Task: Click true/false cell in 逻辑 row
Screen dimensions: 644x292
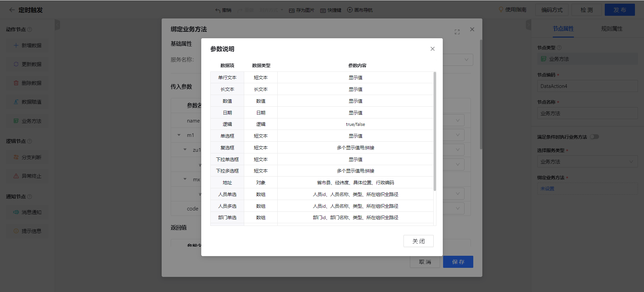Action: pyautogui.click(x=355, y=124)
